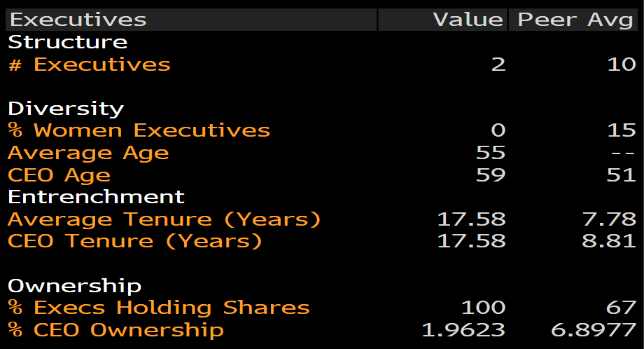Click the % CEO Ownership link
This screenshot has width=644, height=349.
coord(115,330)
